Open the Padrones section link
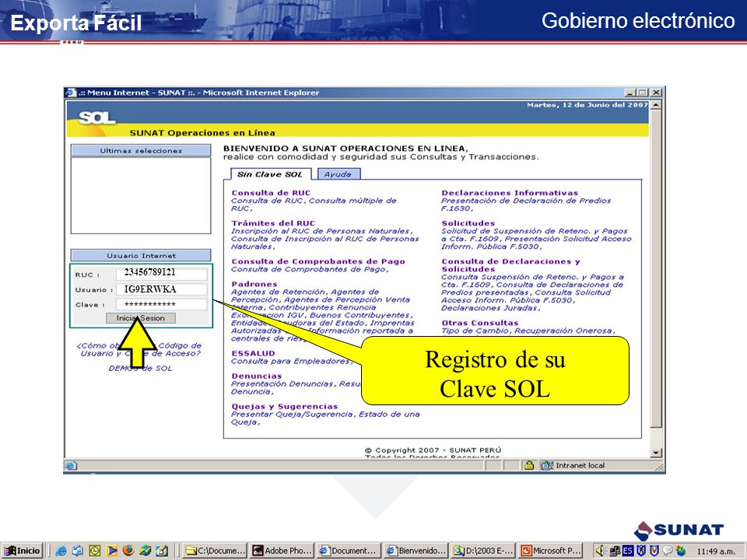Image resolution: width=747 pixels, height=560 pixels. (x=254, y=285)
